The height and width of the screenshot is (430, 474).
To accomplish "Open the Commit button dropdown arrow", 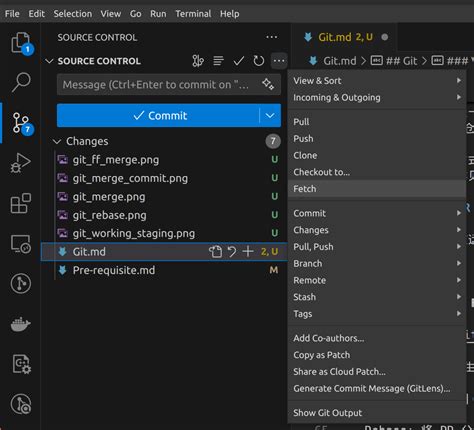I will [x=270, y=116].
